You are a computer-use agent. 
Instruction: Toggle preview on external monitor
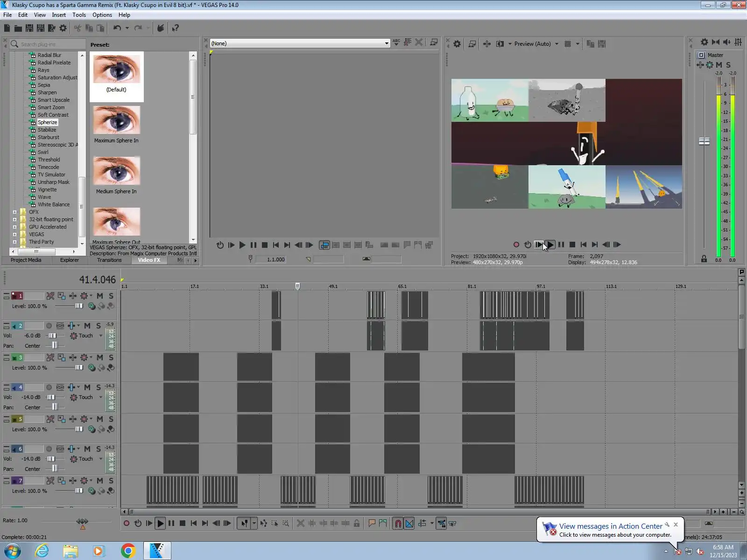[472, 44]
